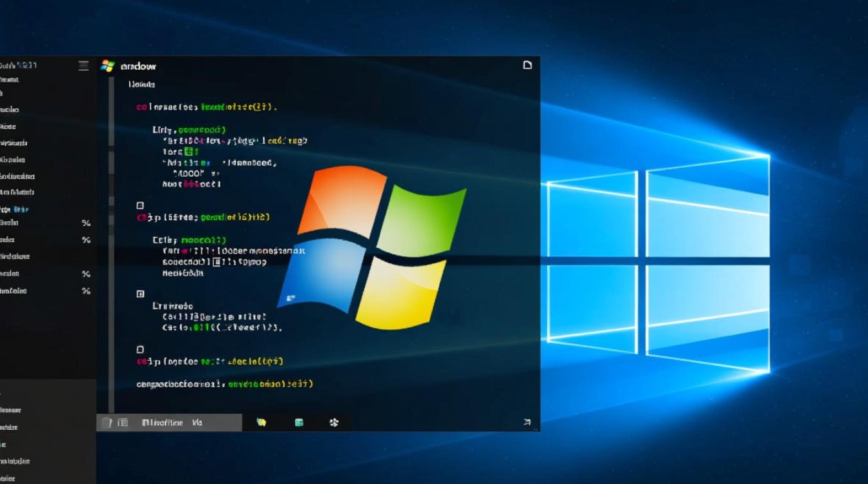Click the red fold marker on first code line
868x484 pixels.
(140, 107)
